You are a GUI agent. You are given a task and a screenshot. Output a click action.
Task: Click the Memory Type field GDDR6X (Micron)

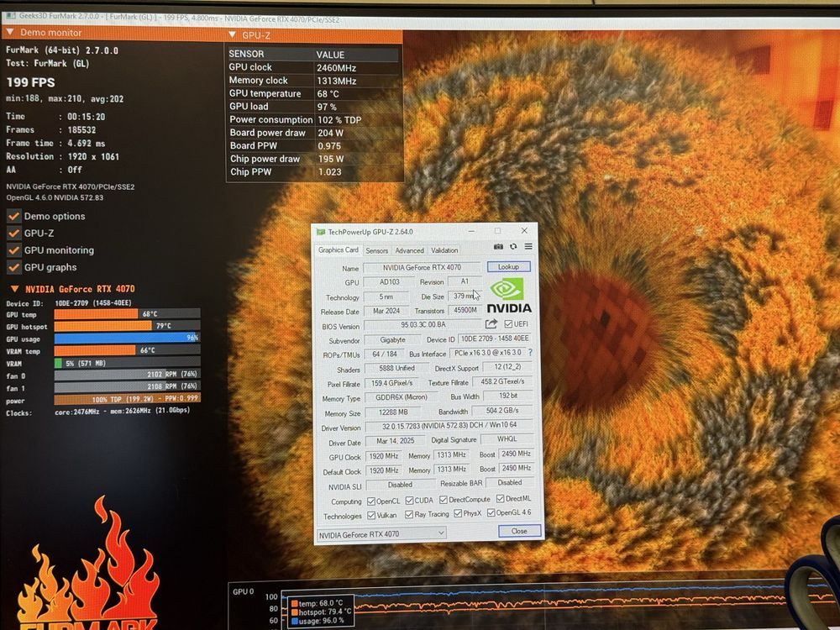(401, 397)
